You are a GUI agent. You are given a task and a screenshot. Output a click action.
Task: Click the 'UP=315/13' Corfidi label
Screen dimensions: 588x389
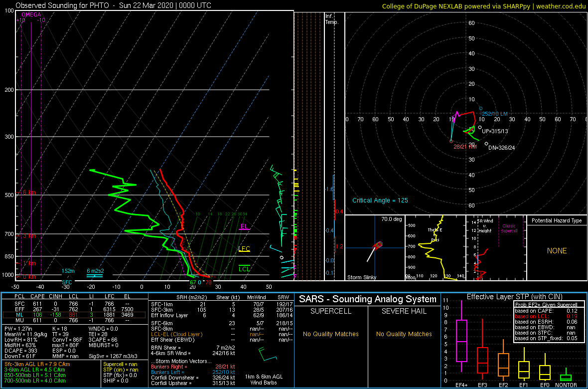(x=495, y=131)
